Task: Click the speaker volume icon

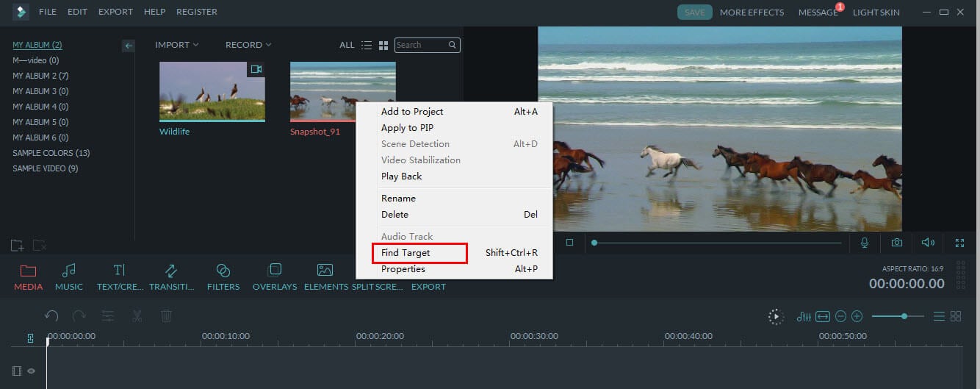Action: coord(928,242)
